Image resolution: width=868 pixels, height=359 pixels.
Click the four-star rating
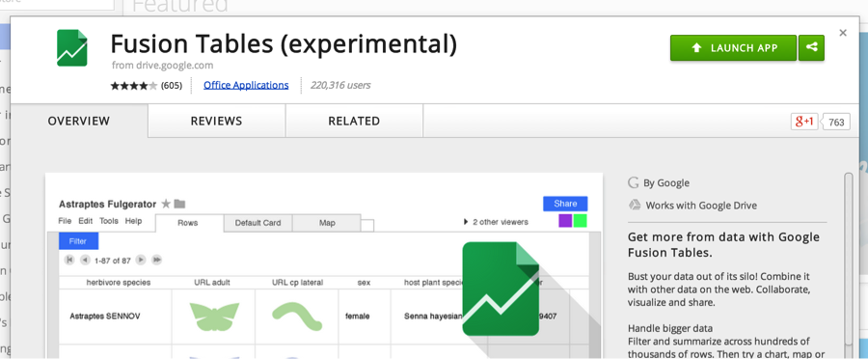(x=134, y=85)
